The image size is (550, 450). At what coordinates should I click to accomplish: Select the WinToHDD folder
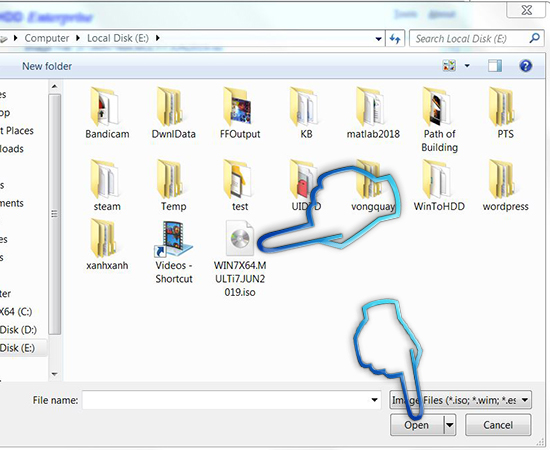click(439, 185)
